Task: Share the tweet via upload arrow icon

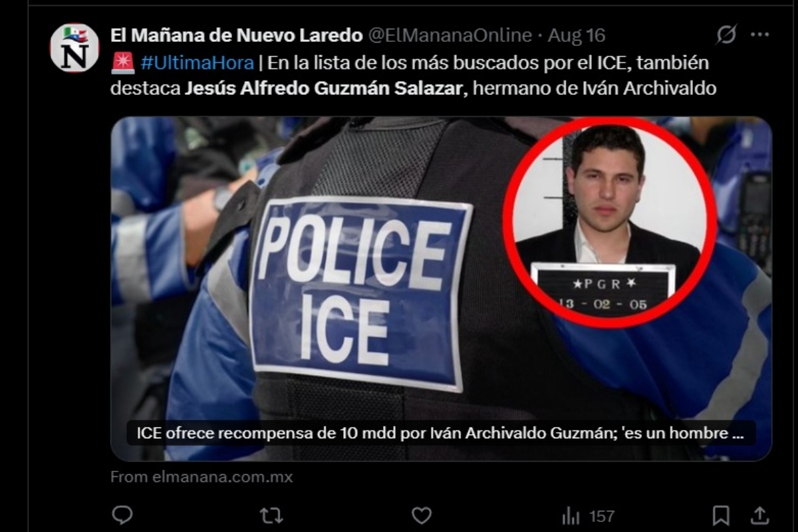Action: pyautogui.click(x=759, y=515)
